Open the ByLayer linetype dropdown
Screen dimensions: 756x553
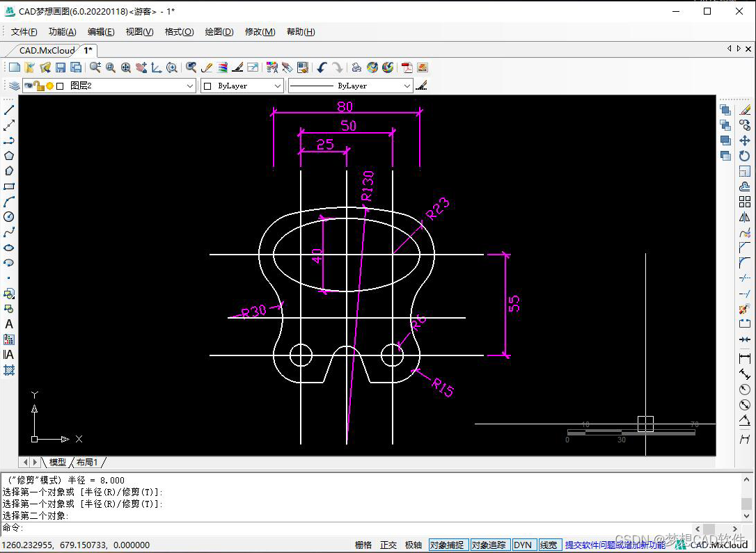tap(407, 86)
